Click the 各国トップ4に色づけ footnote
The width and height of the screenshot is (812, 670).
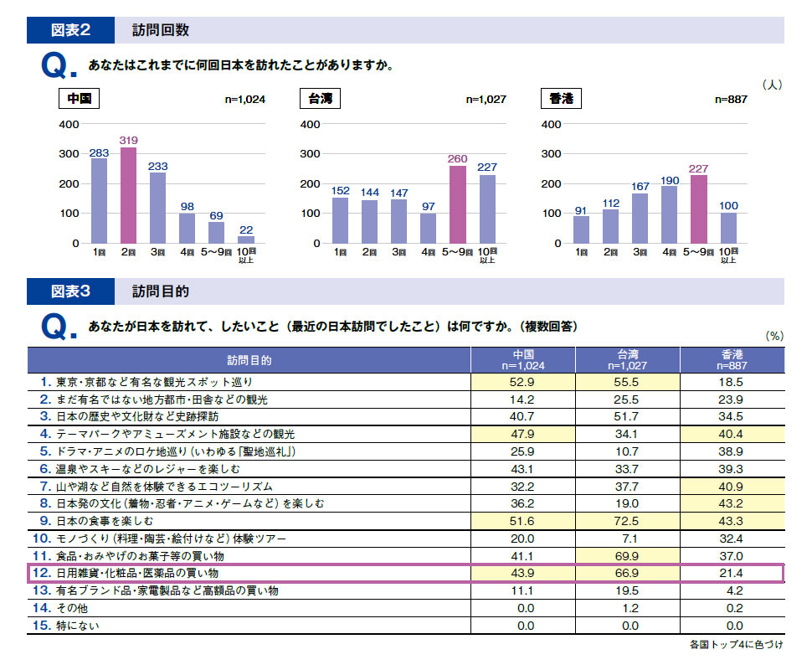tap(737, 645)
